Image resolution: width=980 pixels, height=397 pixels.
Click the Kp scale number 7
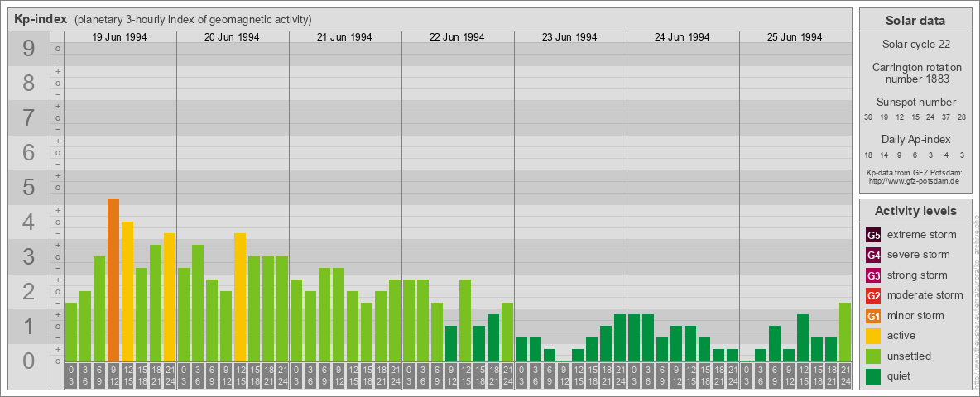pyautogui.click(x=29, y=118)
